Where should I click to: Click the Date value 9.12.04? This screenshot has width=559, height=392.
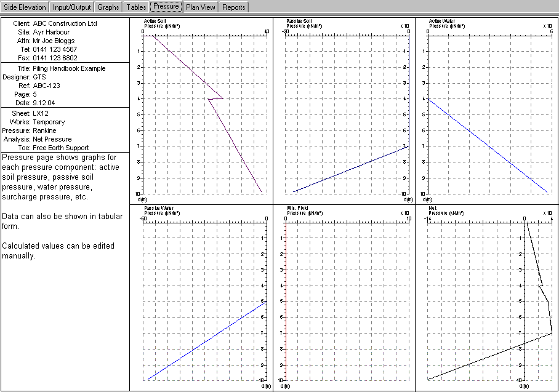pos(44,103)
